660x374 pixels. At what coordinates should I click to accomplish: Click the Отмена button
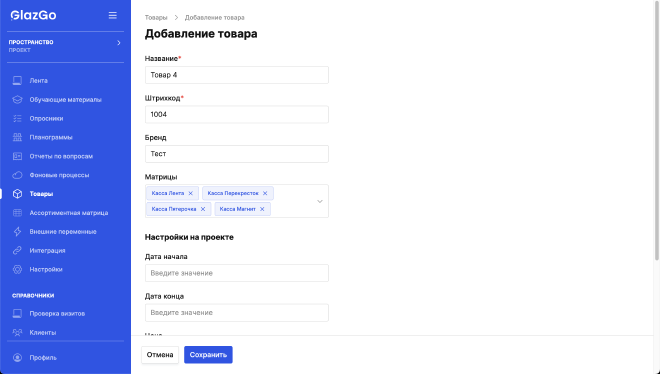point(160,355)
